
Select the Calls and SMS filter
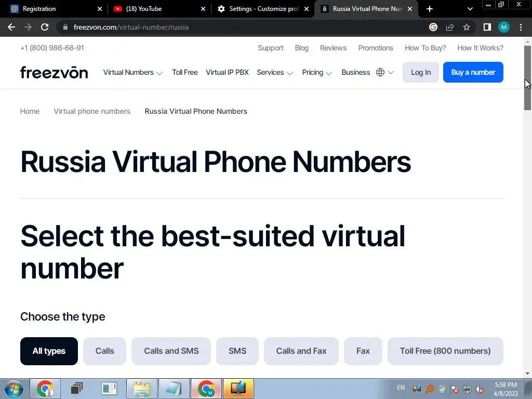point(171,351)
